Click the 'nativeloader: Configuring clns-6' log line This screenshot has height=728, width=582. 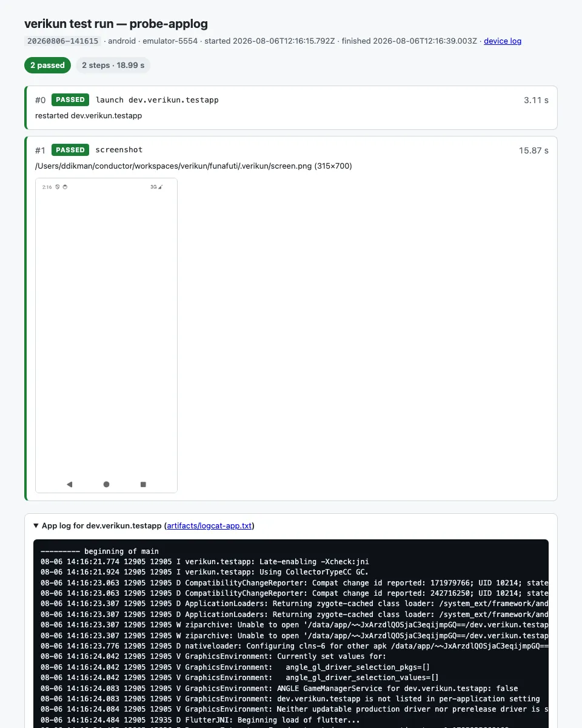(x=295, y=645)
